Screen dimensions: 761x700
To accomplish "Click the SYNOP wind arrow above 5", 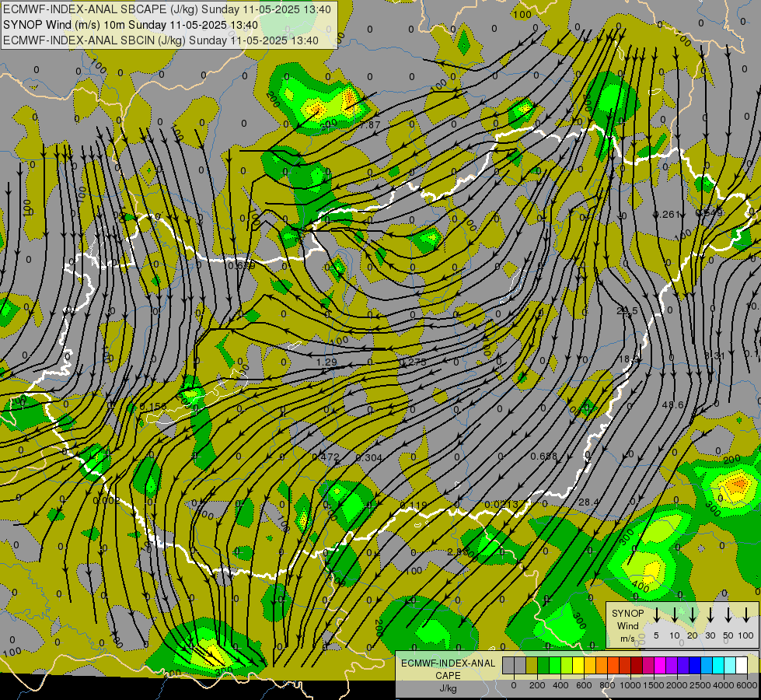I will pos(657,615).
